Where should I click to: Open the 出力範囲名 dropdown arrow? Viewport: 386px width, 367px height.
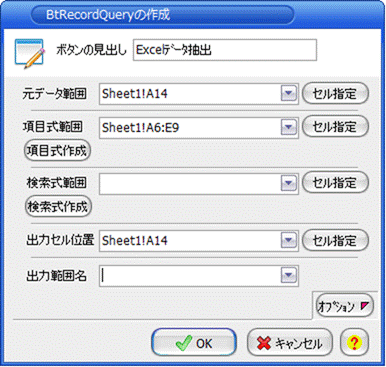point(289,275)
